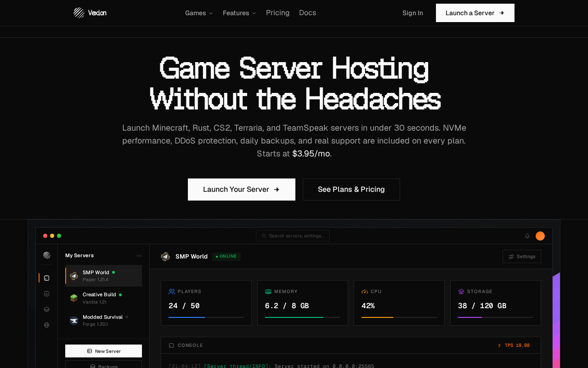Click the blue Players usage bar
The height and width of the screenshot is (368, 588).
click(x=187, y=317)
